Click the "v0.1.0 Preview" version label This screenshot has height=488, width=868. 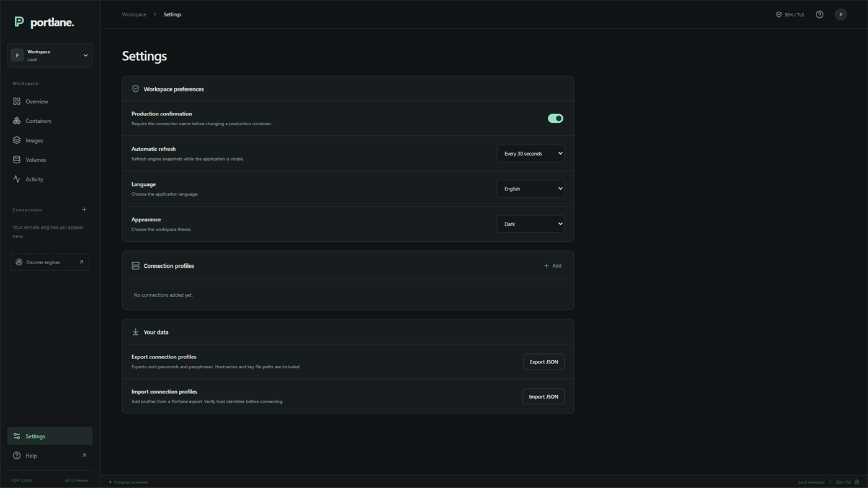click(x=77, y=480)
